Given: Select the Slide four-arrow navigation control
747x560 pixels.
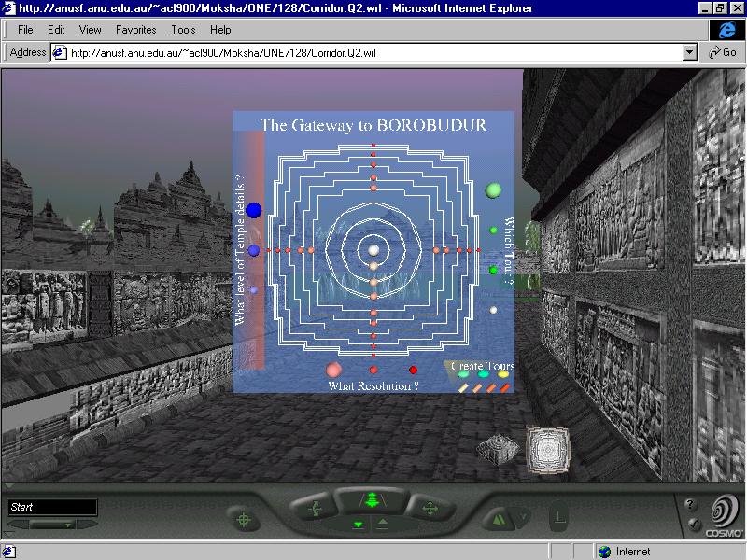Looking at the screenshot, I should (430, 509).
